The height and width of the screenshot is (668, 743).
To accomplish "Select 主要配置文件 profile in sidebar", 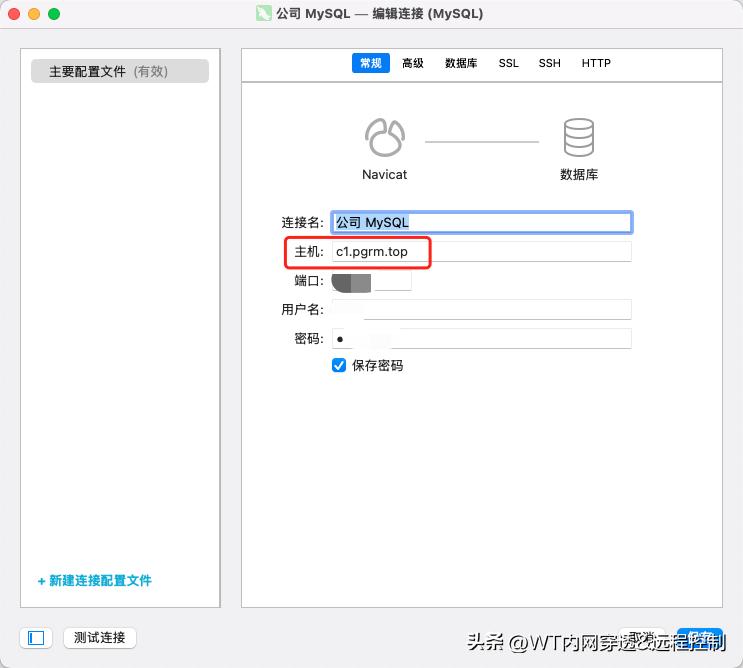I will point(120,71).
